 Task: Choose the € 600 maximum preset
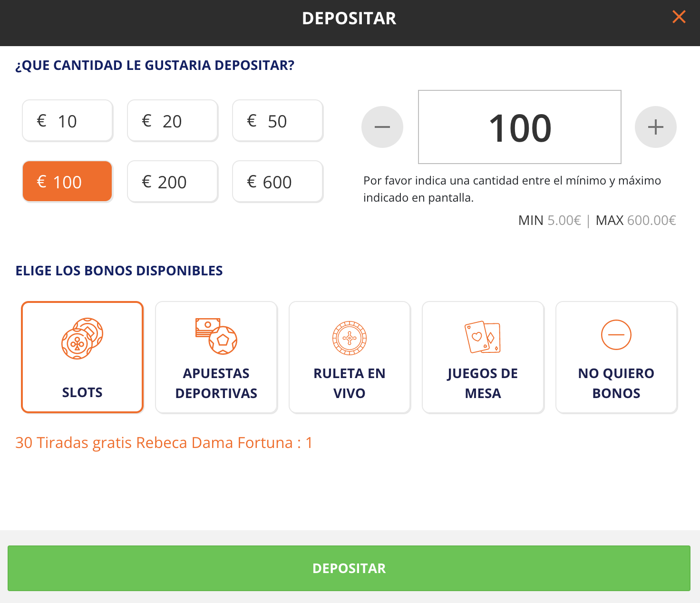(278, 182)
